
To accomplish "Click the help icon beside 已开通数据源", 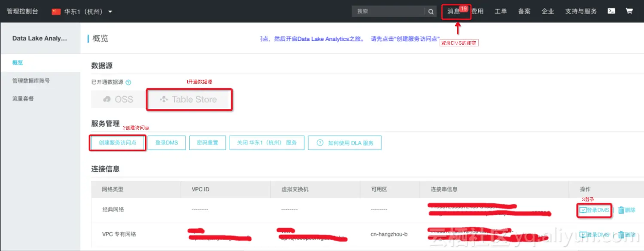I will 128,83.
